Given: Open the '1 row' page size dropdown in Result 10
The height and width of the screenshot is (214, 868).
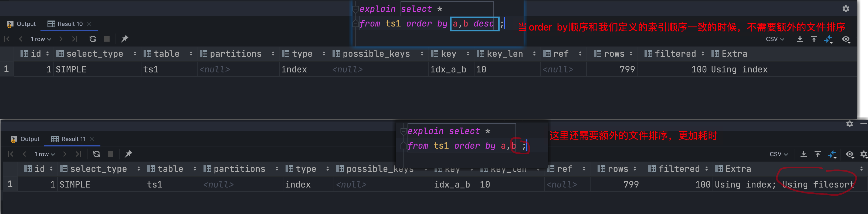Looking at the screenshot, I should [41, 39].
